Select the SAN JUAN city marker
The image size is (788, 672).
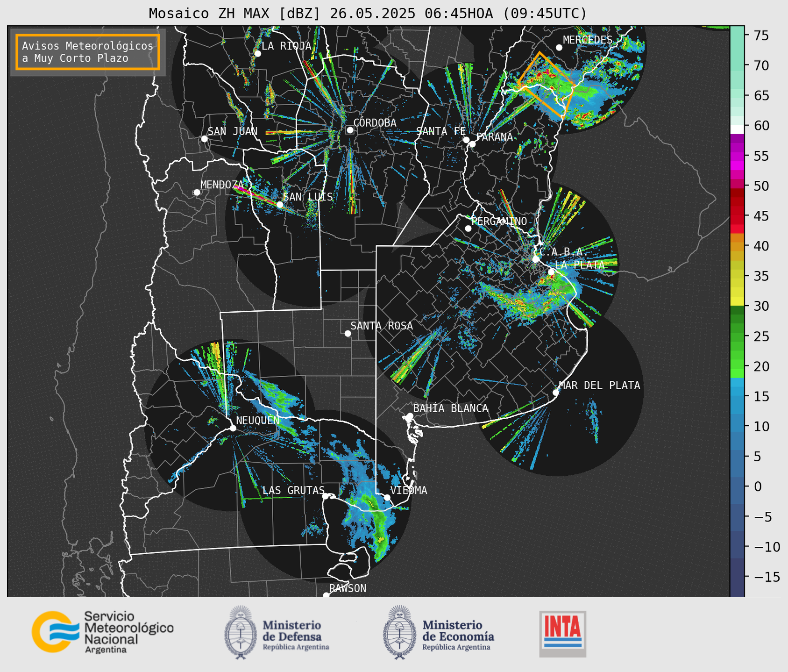[204, 139]
